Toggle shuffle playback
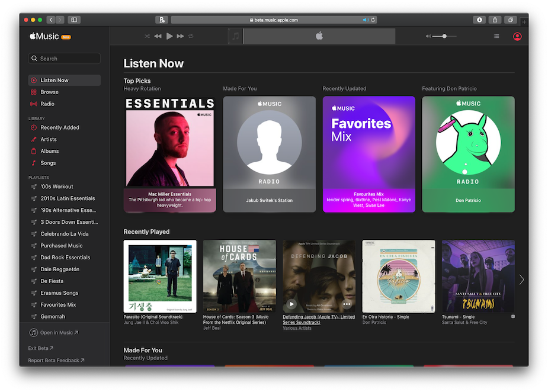Screen dimensions: 548x392 (x=147, y=36)
